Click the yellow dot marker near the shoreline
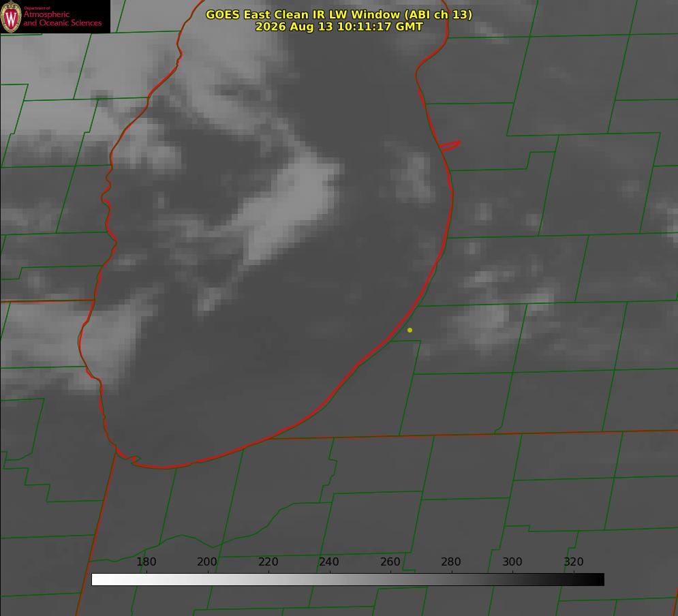678x616 pixels. pyautogui.click(x=410, y=330)
